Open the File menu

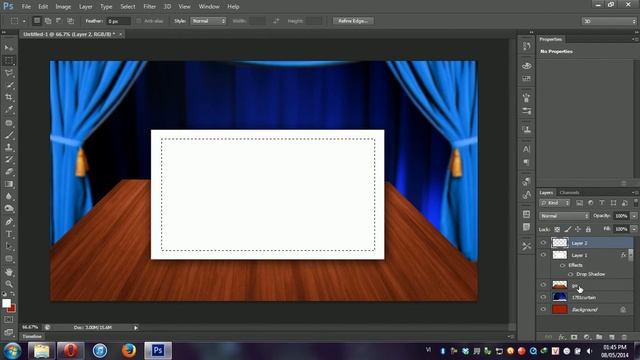coord(26,7)
